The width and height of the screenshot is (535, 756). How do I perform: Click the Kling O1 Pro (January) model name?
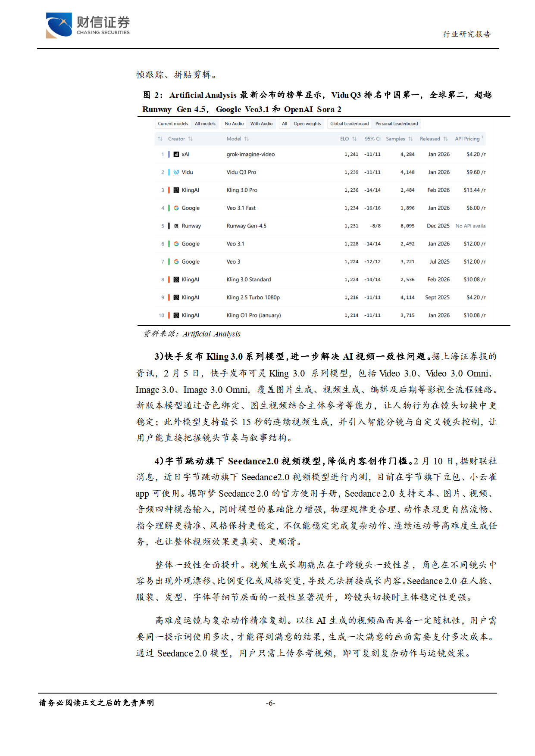tap(253, 315)
